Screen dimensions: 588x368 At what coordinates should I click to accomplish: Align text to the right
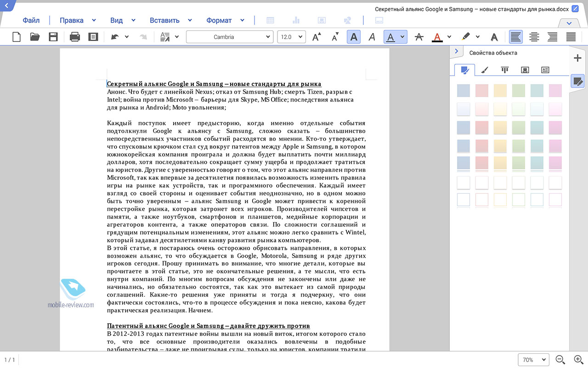[x=553, y=37]
